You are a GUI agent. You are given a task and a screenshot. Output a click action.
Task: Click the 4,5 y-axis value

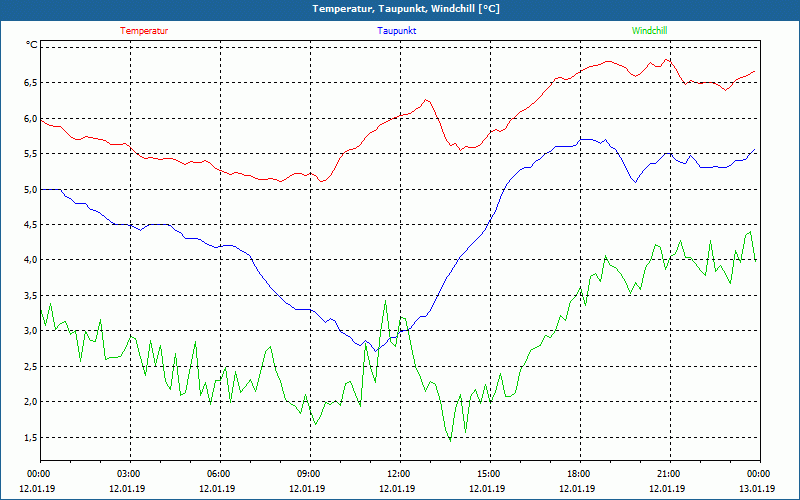pos(32,224)
